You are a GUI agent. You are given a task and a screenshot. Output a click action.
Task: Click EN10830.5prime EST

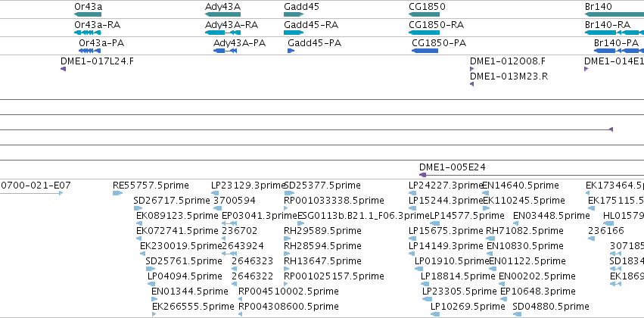pos(490,254)
